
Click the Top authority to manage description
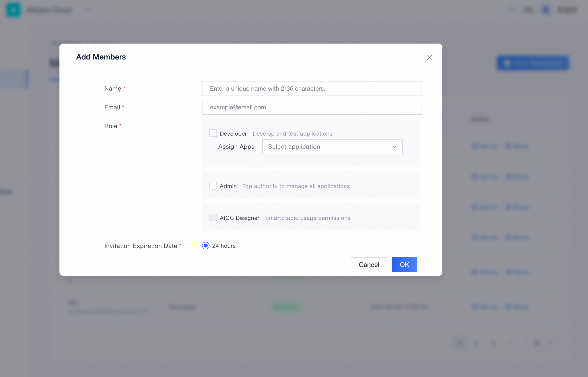coord(296,186)
